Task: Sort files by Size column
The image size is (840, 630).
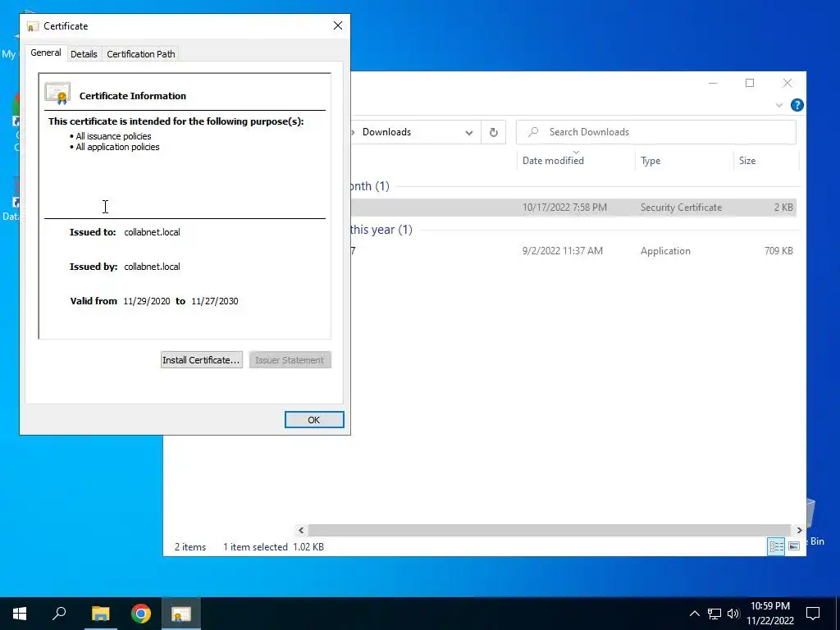Action: pyautogui.click(x=747, y=161)
